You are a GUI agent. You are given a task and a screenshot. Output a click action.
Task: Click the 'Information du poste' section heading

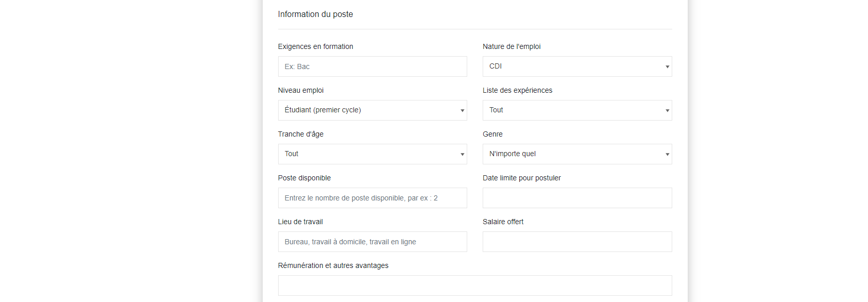pyautogui.click(x=315, y=14)
